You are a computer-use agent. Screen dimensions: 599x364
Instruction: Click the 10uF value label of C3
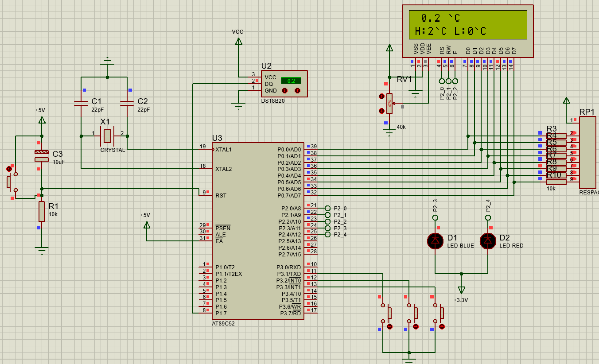click(x=59, y=162)
